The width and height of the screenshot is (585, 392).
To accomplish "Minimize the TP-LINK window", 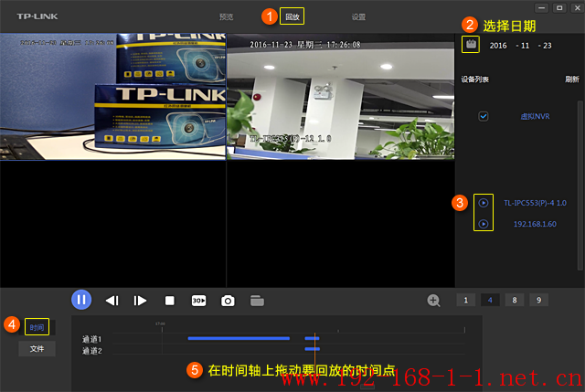I will 542,8.
